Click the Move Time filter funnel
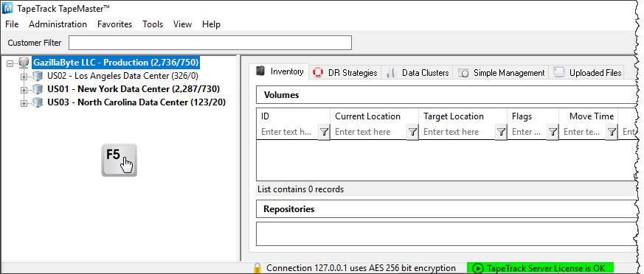The image size is (644, 274). pyautogui.click(x=612, y=132)
